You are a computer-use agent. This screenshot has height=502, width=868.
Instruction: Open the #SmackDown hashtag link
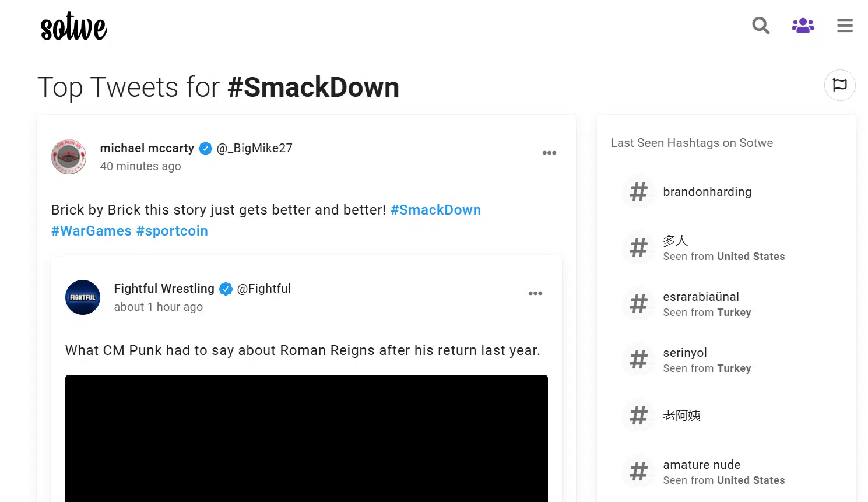pos(435,210)
